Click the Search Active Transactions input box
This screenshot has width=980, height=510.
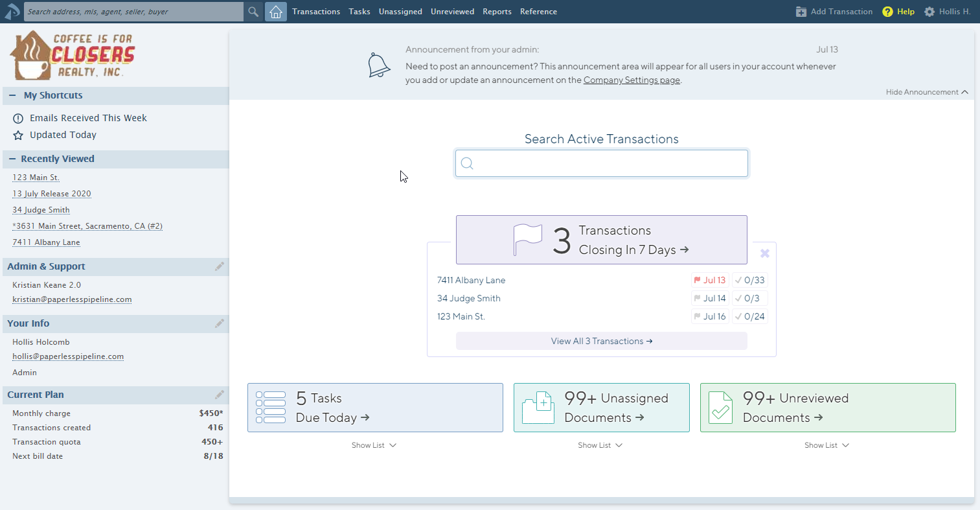pos(602,163)
